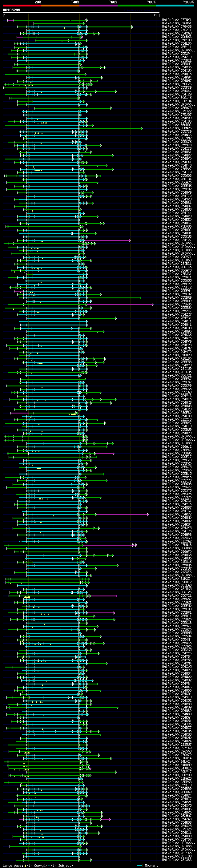Image resolution: width=197 pixels, height=868 pixels.
Task: Select hit label UniRef100_Q5CW96
Action: coord(177,453)
